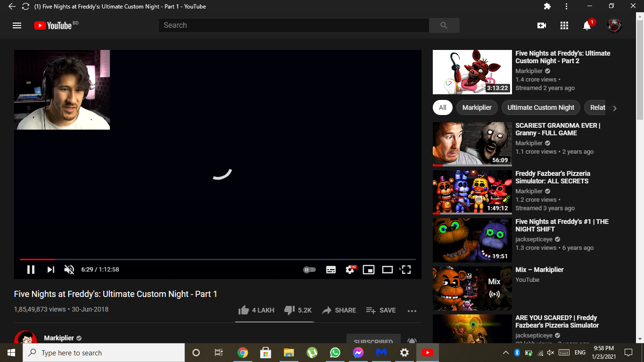644x362 pixels.
Task: Click the jacksepticeye channel name under NIGHT SHIFT
Action: [x=534, y=239]
